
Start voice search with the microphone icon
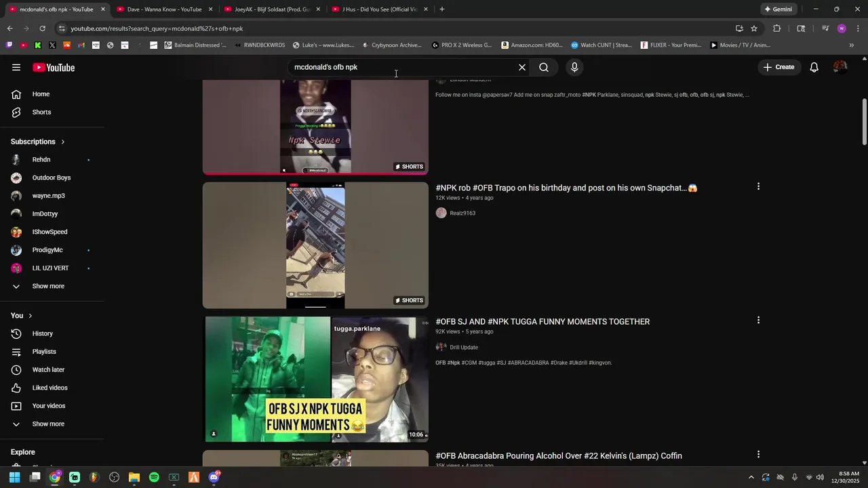[x=574, y=67]
